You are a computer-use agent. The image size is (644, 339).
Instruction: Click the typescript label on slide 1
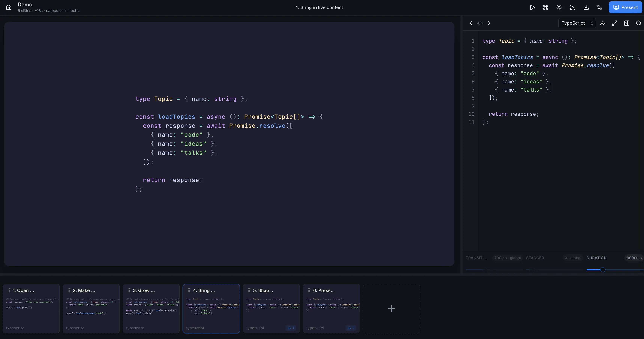(15, 328)
